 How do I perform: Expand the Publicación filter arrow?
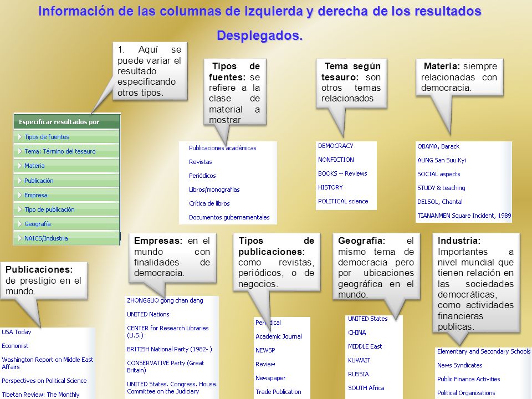coord(20,181)
